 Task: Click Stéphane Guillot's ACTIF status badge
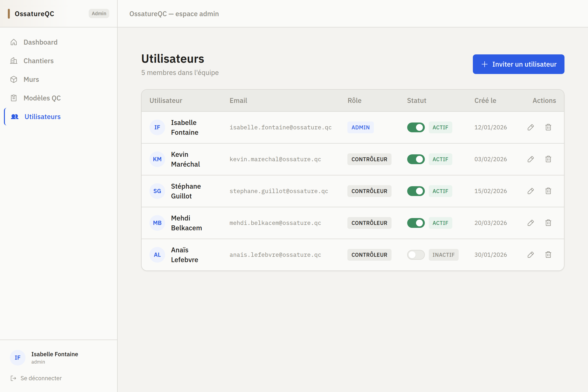pyautogui.click(x=440, y=191)
